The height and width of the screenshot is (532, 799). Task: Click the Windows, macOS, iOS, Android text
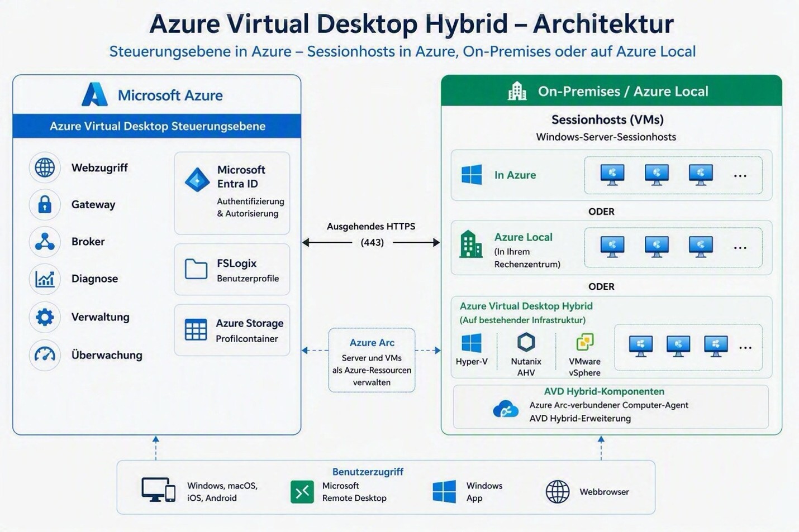click(222, 492)
